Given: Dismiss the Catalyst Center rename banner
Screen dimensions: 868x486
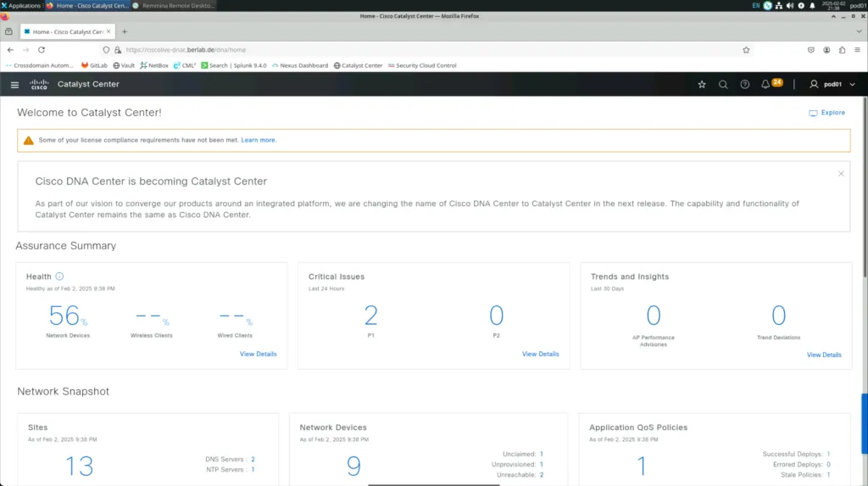Looking at the screenshot, I should click(x=841, y=174).
